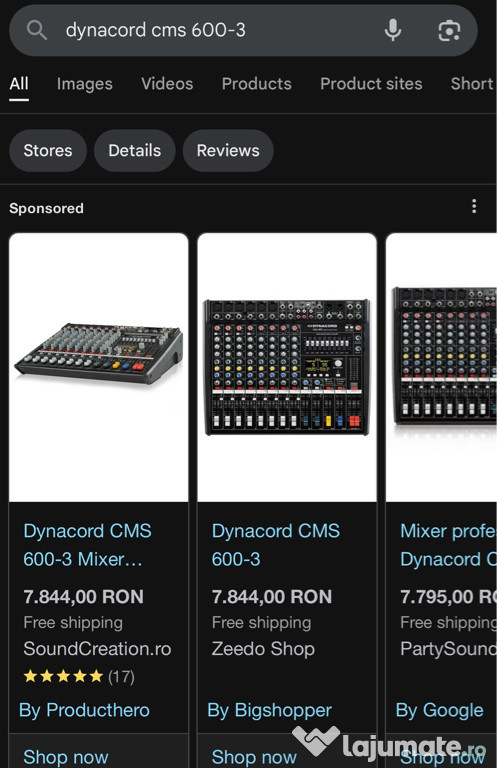497x768 pixels.
Task: Tap the five-star rating (17)
Action: [79, 676]
